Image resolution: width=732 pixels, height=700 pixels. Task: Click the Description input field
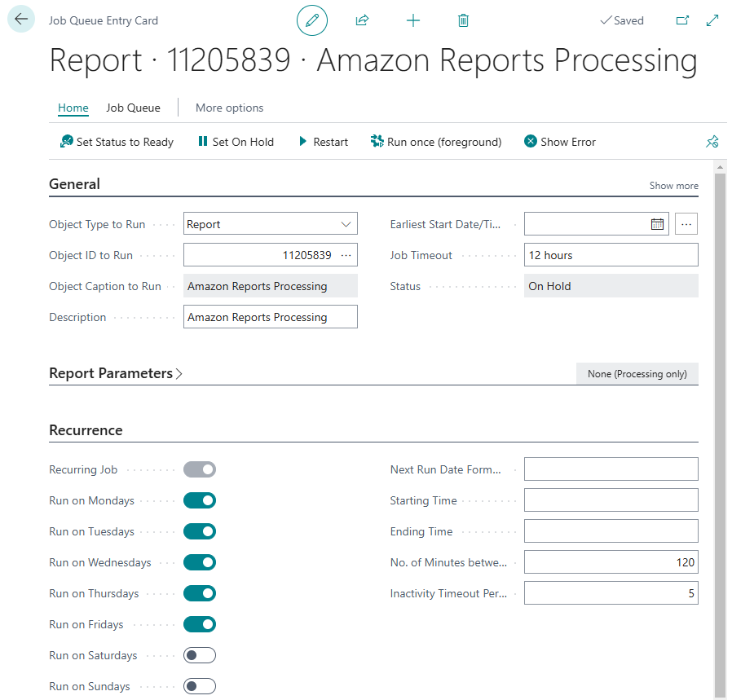(271, 317)
